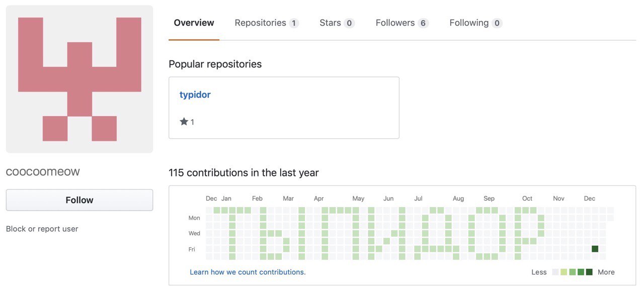
Task: Click the coocoomeow pink identicon avatar
Action: (x=79, y=79)
